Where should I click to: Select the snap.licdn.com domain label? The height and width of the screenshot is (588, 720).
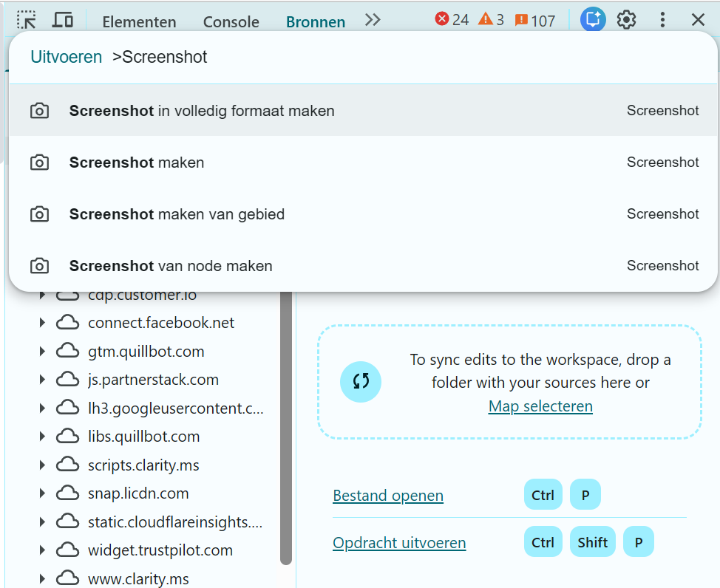[x=138, y=493]
